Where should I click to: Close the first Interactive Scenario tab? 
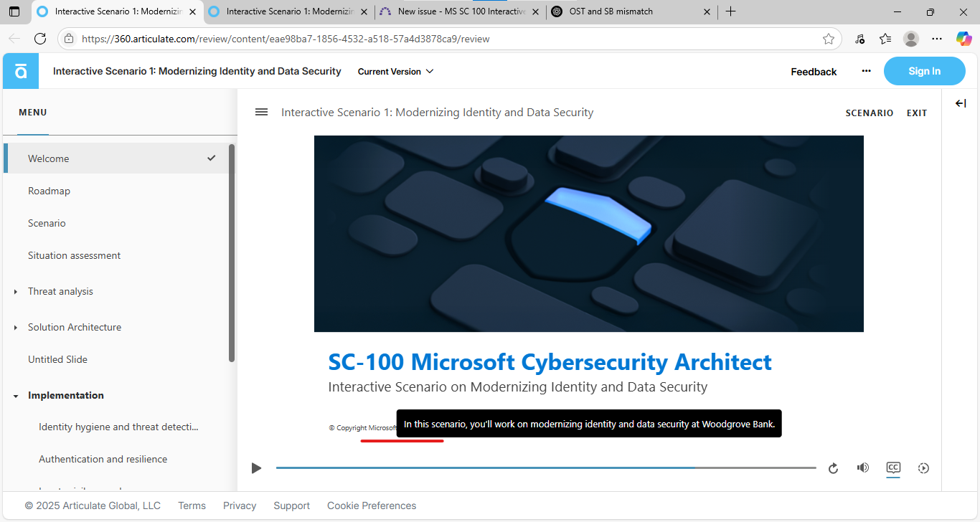tap(192, 11)
